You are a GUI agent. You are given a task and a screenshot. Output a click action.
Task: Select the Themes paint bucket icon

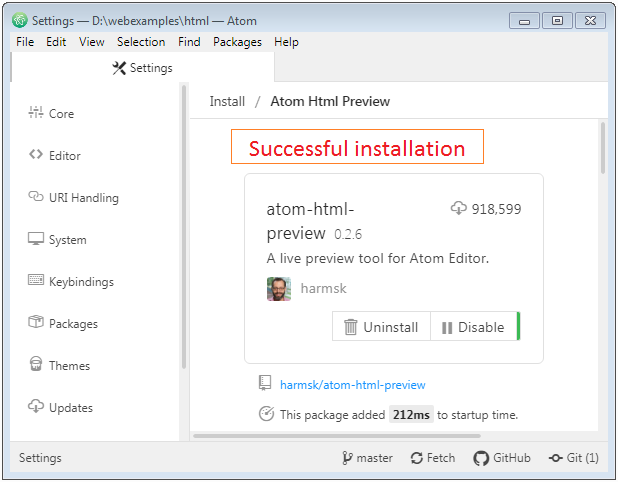(35, 364)
